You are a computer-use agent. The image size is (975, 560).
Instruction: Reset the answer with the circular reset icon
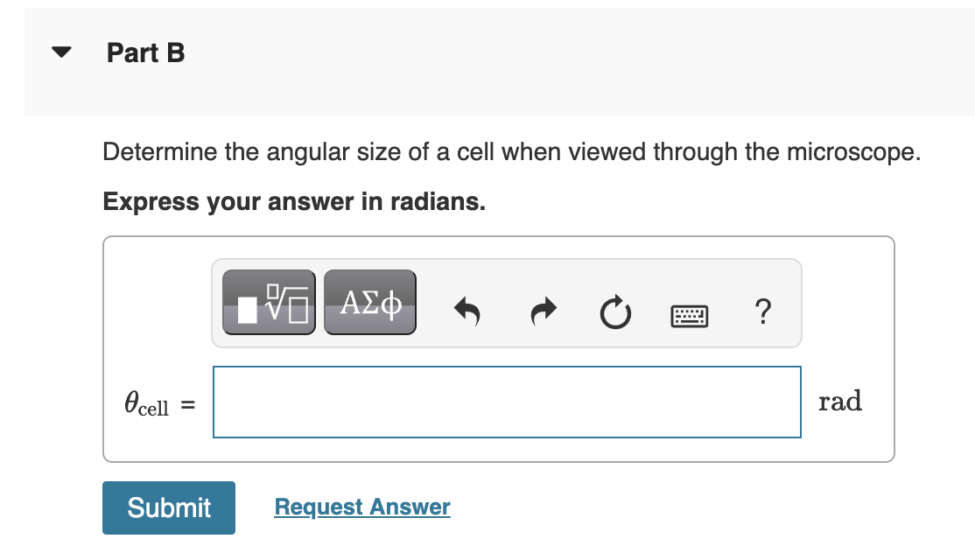615,313
